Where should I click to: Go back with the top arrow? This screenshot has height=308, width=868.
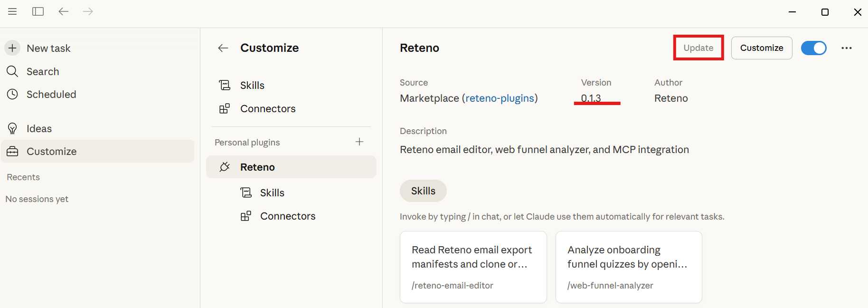(x=63, y=11)
